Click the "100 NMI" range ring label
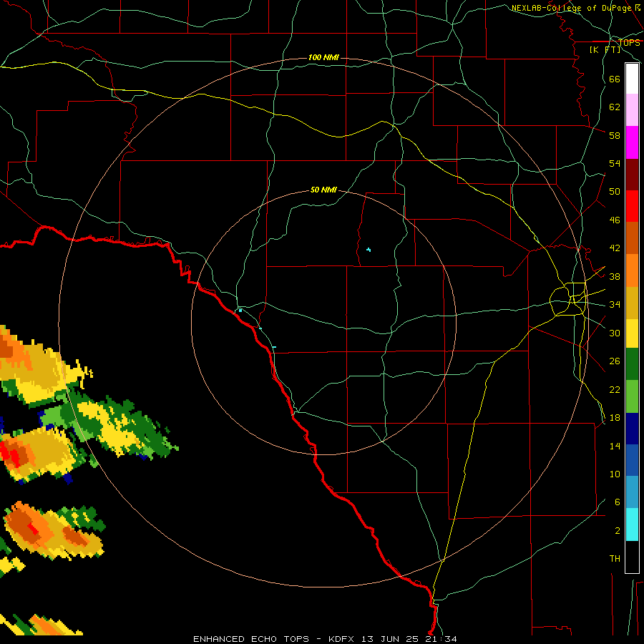Screen dimensions: 644x644 coord(323,57)
